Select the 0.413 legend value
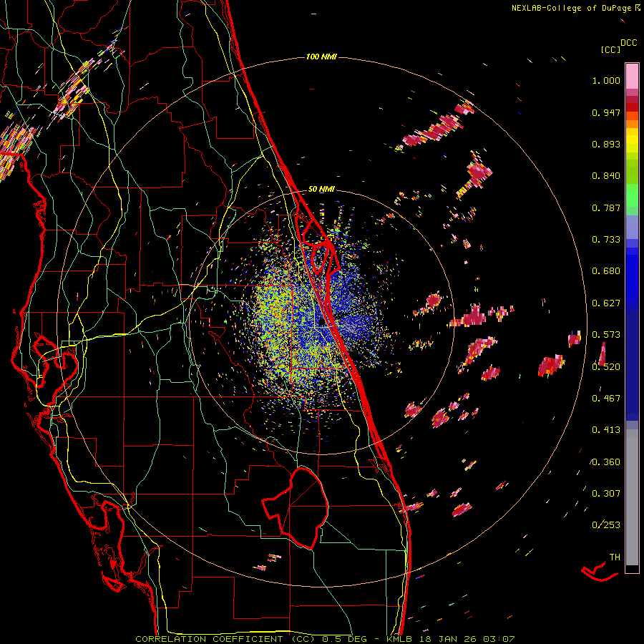Image resolution: width=644 pixels, height=644 pixels. click(x=606, y=430)
